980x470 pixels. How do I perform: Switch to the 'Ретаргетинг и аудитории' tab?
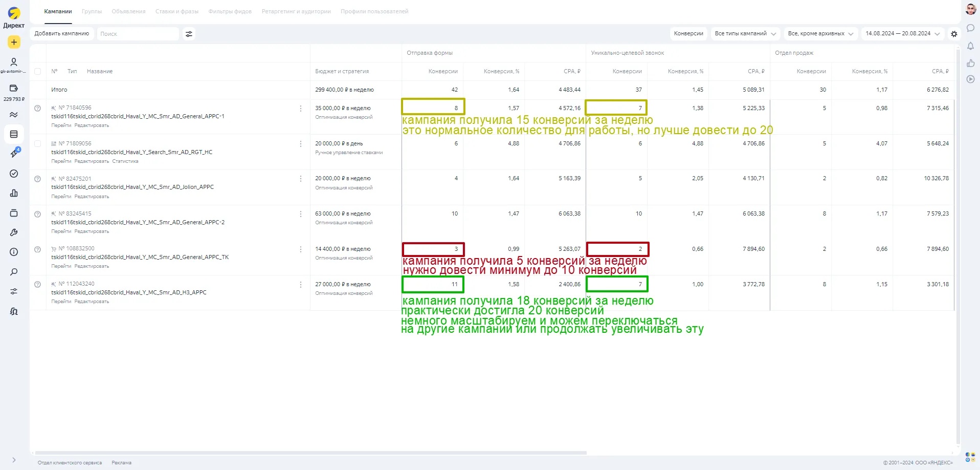(296, 11)
